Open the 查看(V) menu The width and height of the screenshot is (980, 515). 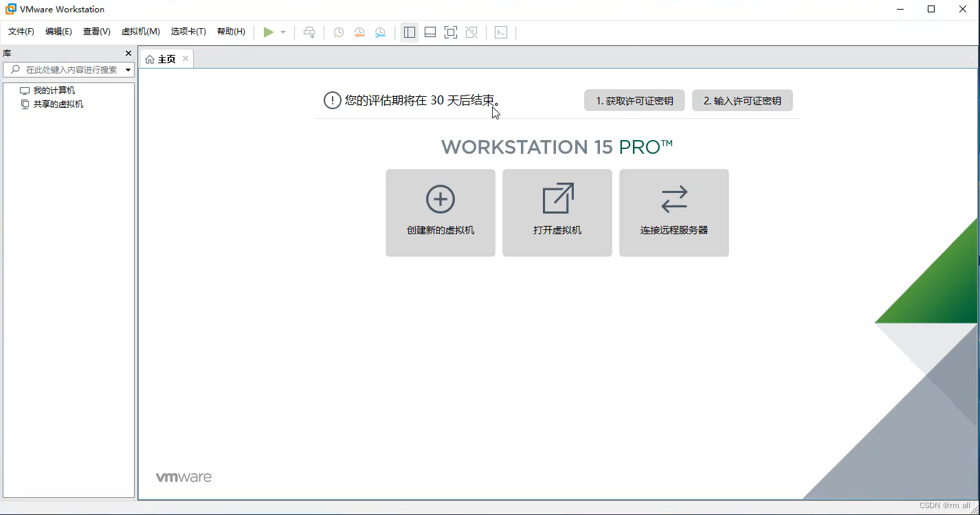pos(97,32)
